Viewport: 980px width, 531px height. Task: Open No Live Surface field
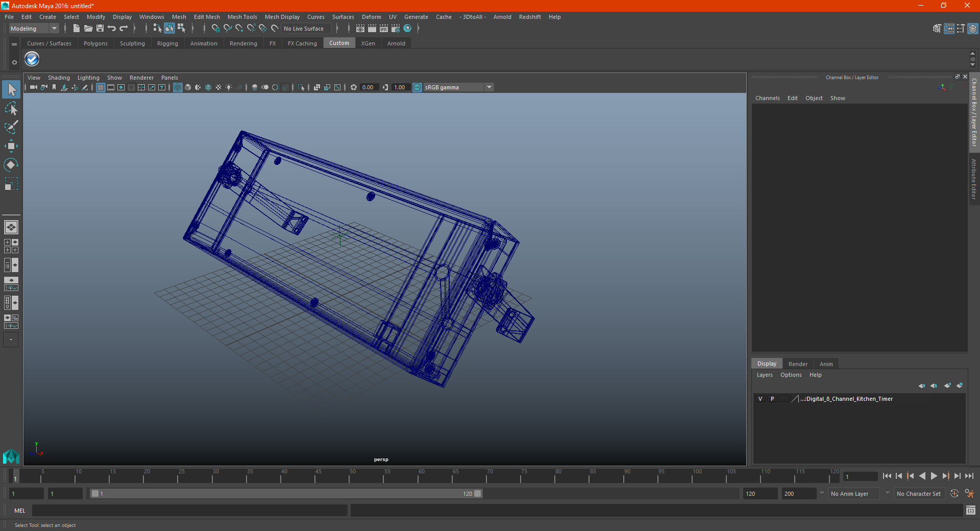point(307,29)
